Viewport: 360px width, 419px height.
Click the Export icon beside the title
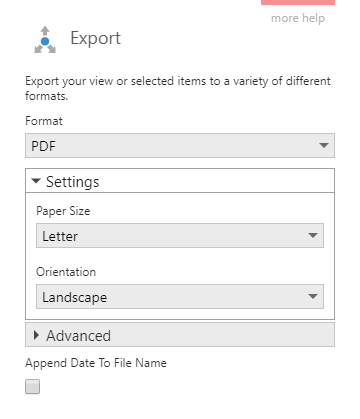[45, 40]
